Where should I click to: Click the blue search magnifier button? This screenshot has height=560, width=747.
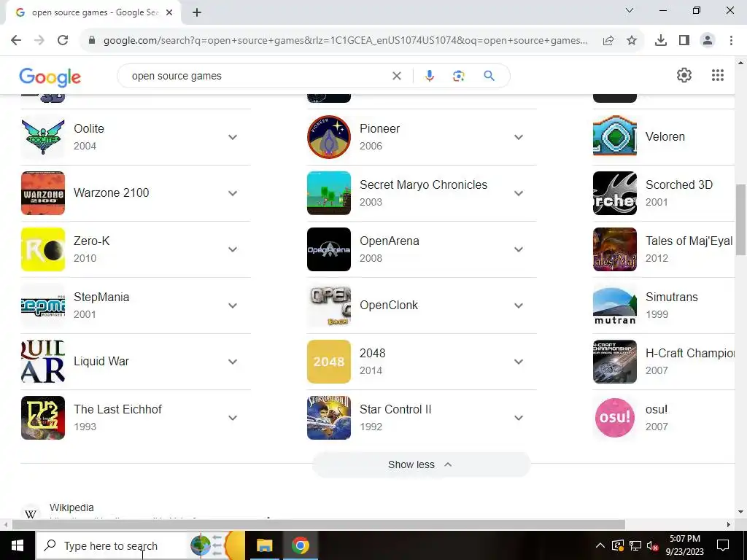pyautogui.click(x=489, y=76)
